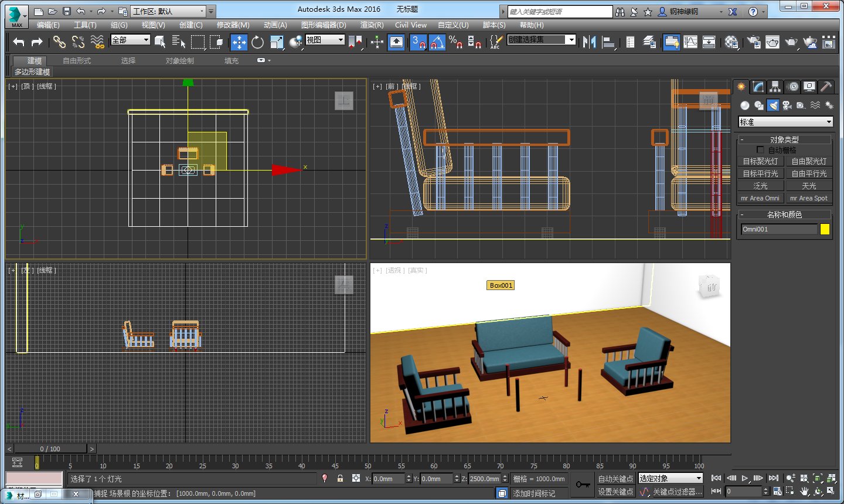Click the Play Animation button
The image size is (844, 504).
pyautogui.click(x=744, y=478)
